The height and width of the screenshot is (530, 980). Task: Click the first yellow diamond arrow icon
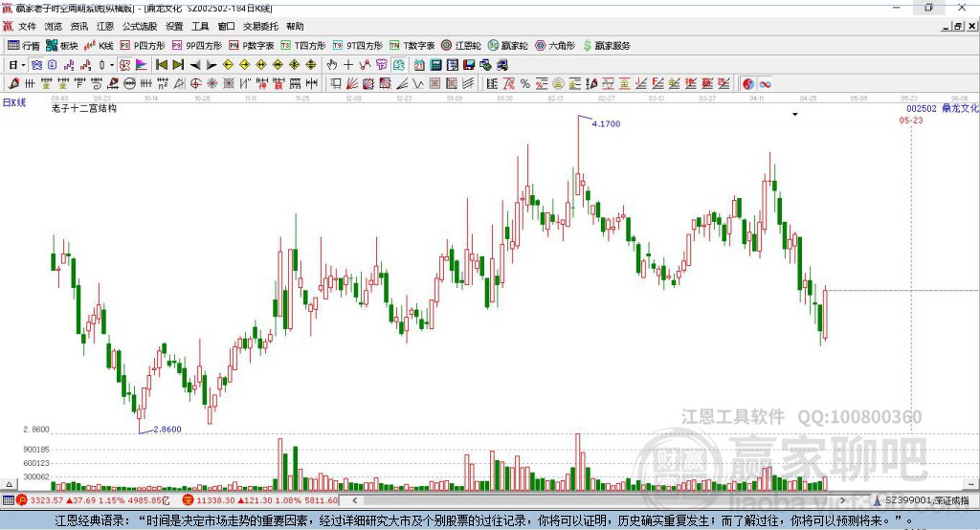coord(228,65)
